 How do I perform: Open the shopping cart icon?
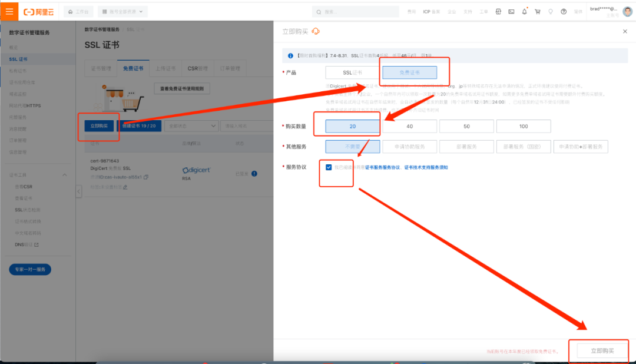point(538,12)
